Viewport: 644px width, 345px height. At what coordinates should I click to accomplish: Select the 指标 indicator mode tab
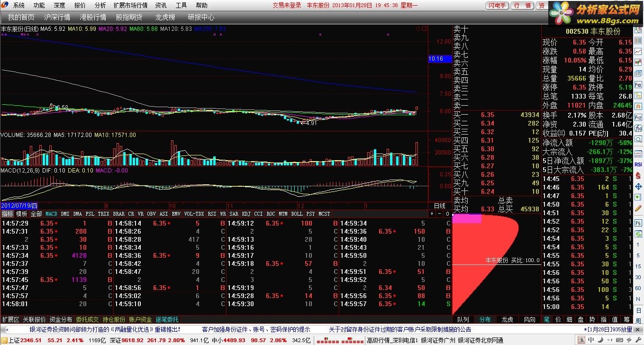(x=7, y=214)
